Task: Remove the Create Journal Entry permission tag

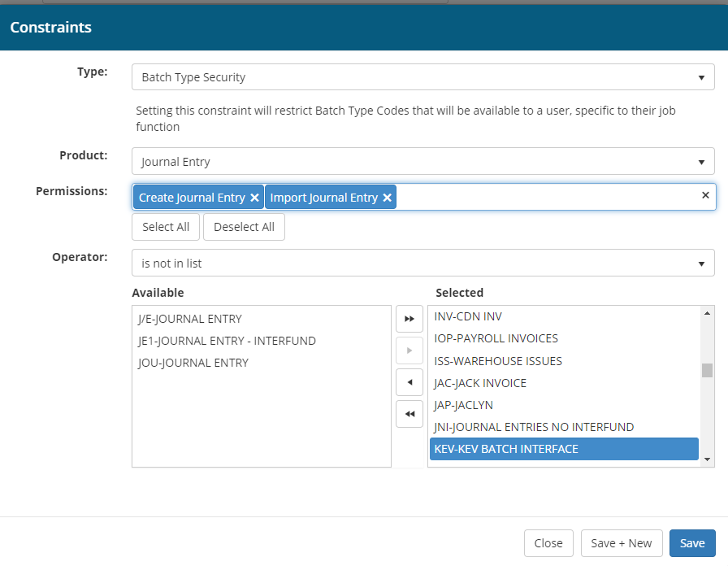Action: (254, 198)
